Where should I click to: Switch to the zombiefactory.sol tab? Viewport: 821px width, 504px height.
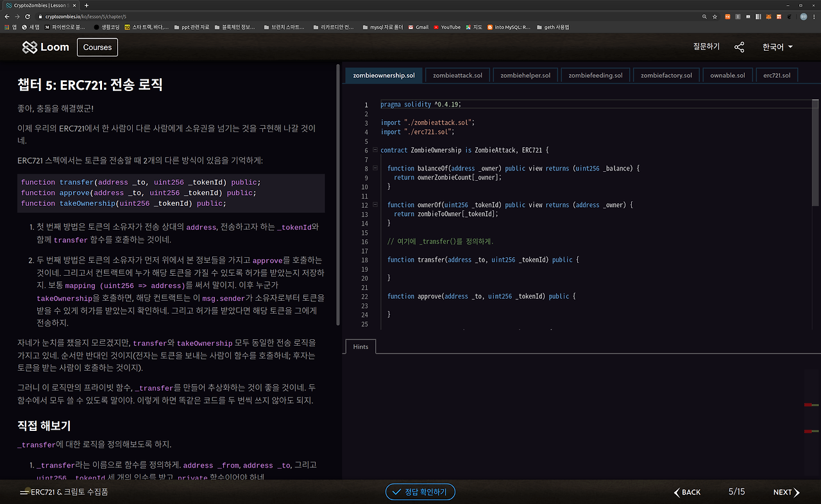[x=666, y=75]
